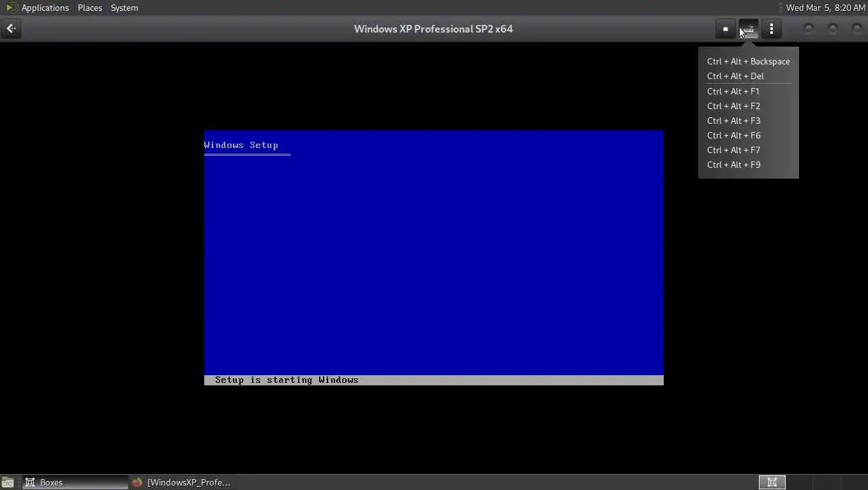The height and width of the screenshot is (490, 868).
Task: Click the Windows XP Professional SP2 x64 title
Action: coord(433,29)
